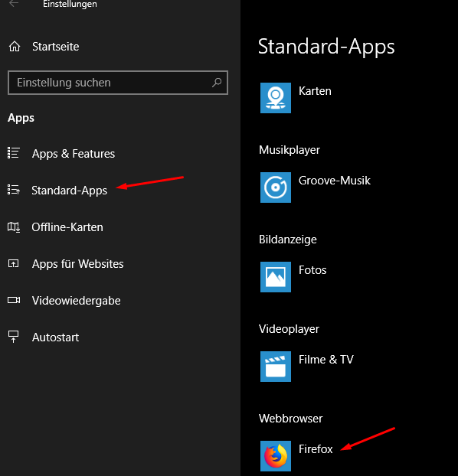Click the Startseite home icon

(15, 47)
